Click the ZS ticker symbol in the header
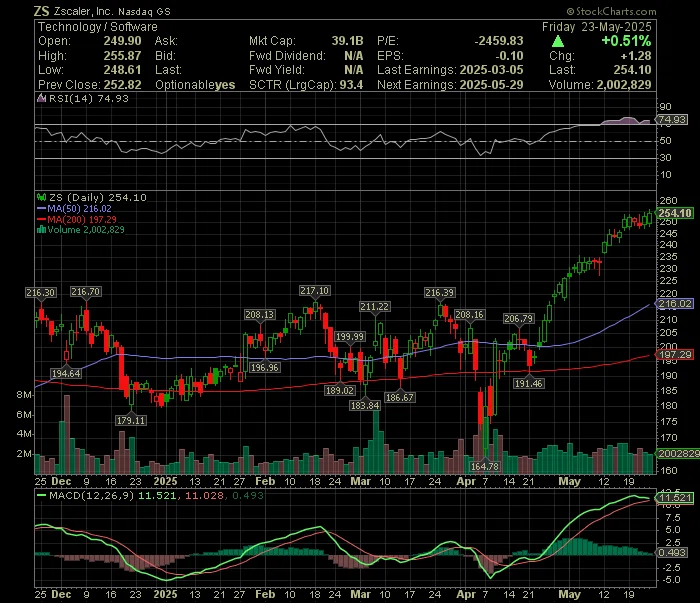The image size is (700, 603). pos(41,11)
